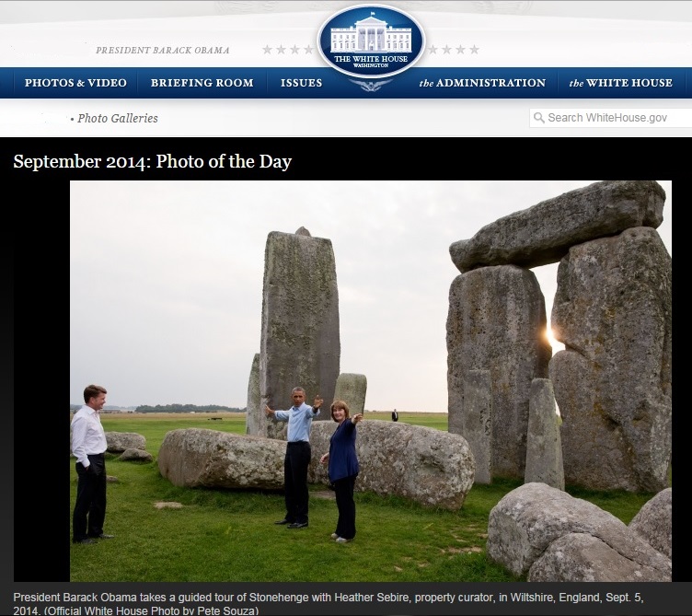Click the Photo Galleries breadcrumb link
Image resolution: width=692 pixels, height=616 pixels.
point(118,119)
